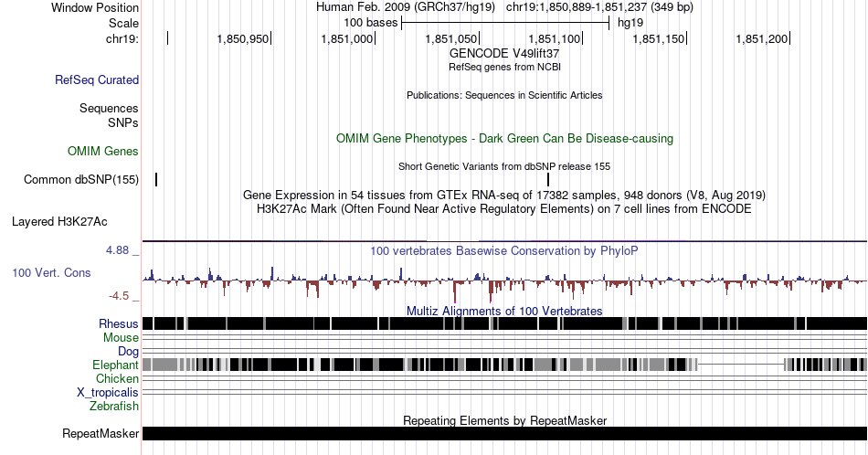Click the 1,850,950 ruler position
Image resolution: width=868 pixels, height=455 pixels.
pyautogui.click(x=242, y=38)
